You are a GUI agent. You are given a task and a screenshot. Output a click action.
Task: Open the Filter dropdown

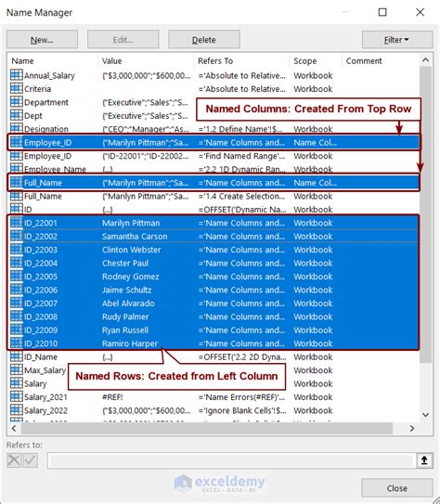397,40
